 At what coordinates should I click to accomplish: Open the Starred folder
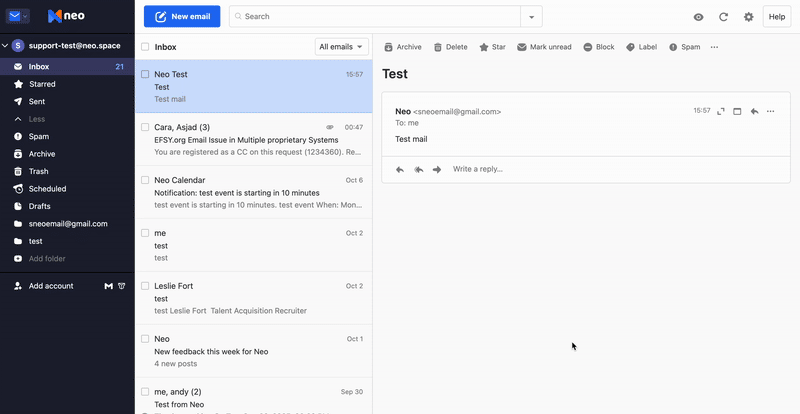point(67,84)
